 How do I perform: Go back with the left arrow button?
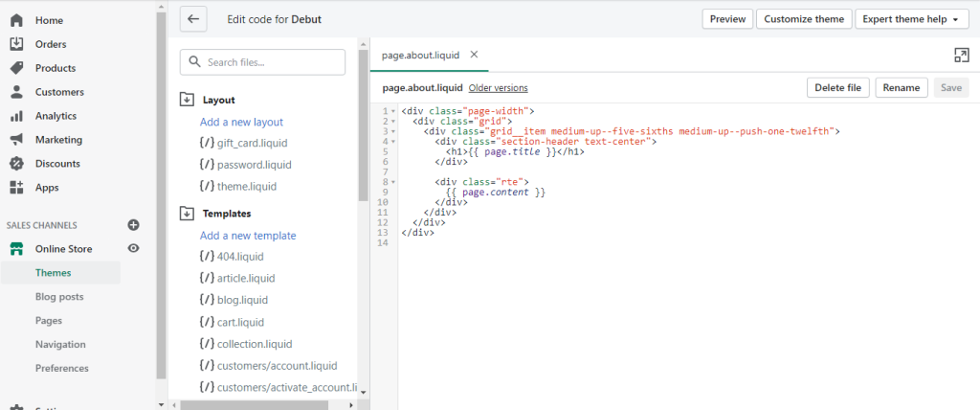click(x=193, y=19)
